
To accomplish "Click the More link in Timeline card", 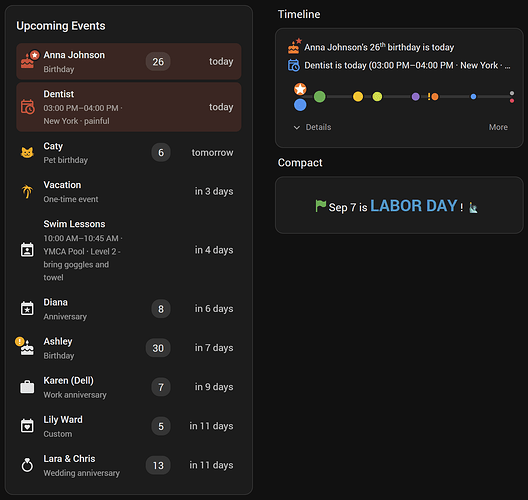I will click(498, 127).
